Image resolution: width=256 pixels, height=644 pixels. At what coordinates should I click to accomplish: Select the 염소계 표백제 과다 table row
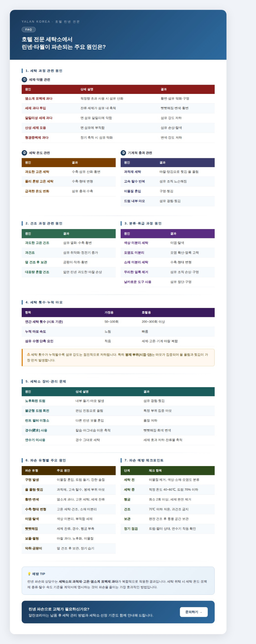tap(118, 99)
